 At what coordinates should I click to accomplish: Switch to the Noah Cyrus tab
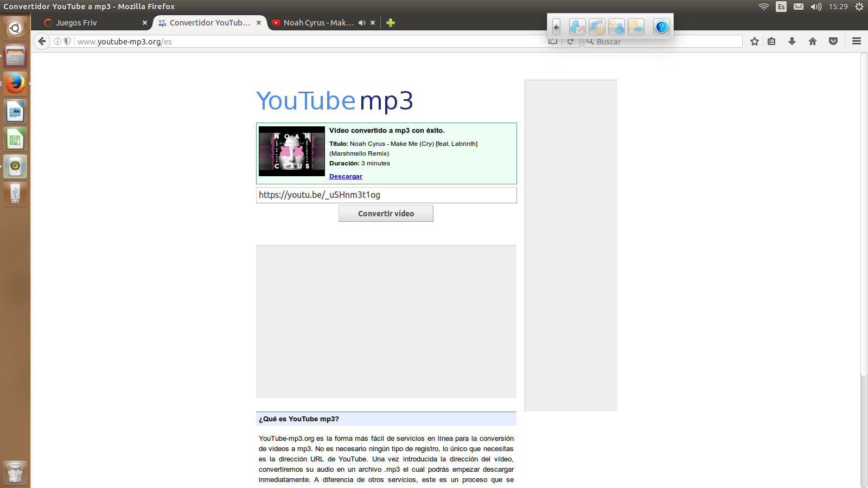318,23
